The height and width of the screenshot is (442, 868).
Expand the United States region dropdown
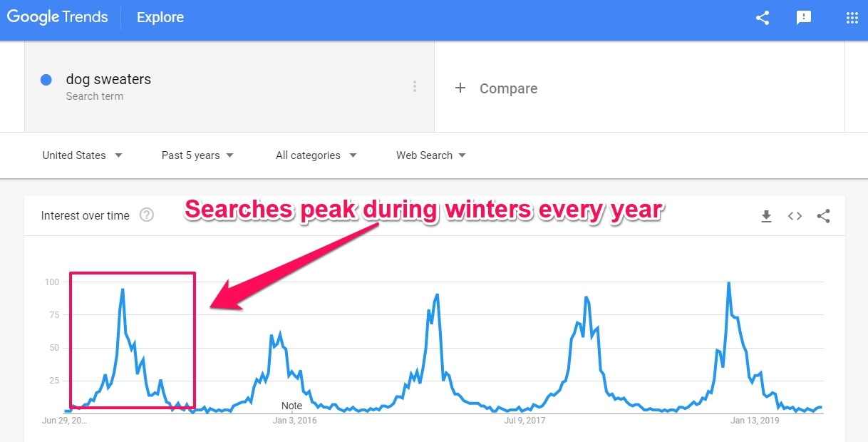(82, 155)
